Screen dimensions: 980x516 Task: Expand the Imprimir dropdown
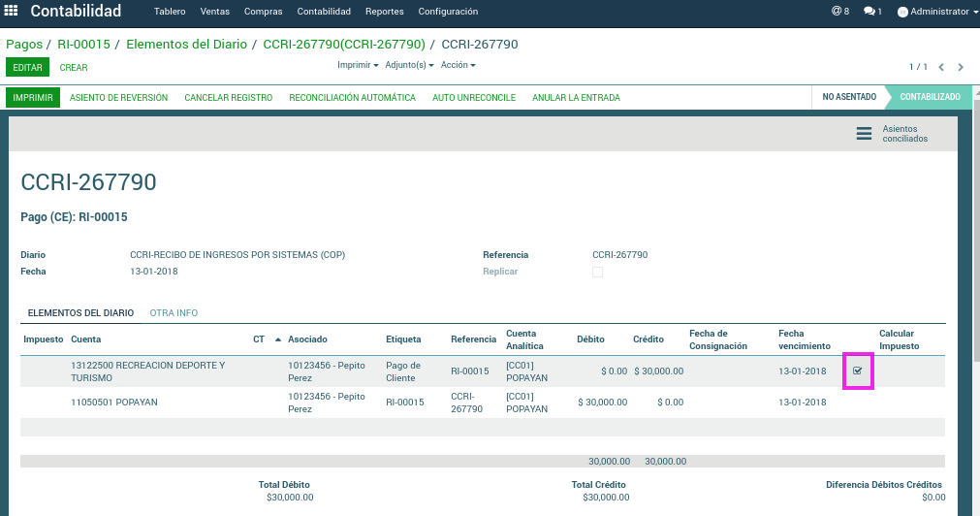point(357,65)
